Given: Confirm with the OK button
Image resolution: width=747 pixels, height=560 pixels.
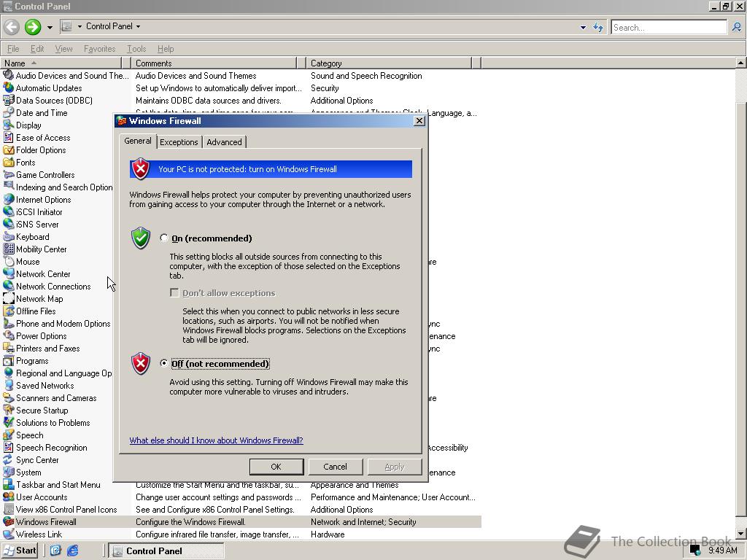Looking at the screenshot, I should [276, 467].
